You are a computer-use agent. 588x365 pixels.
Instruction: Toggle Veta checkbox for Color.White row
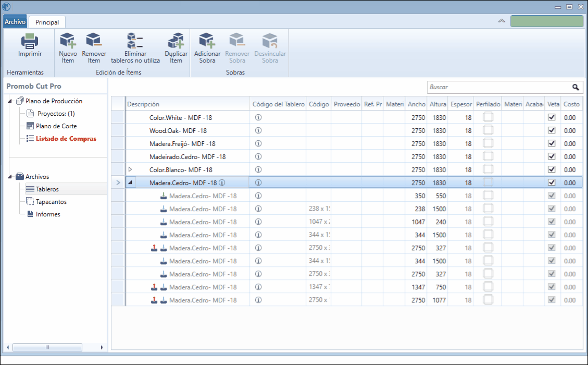(x=552, y=117)
